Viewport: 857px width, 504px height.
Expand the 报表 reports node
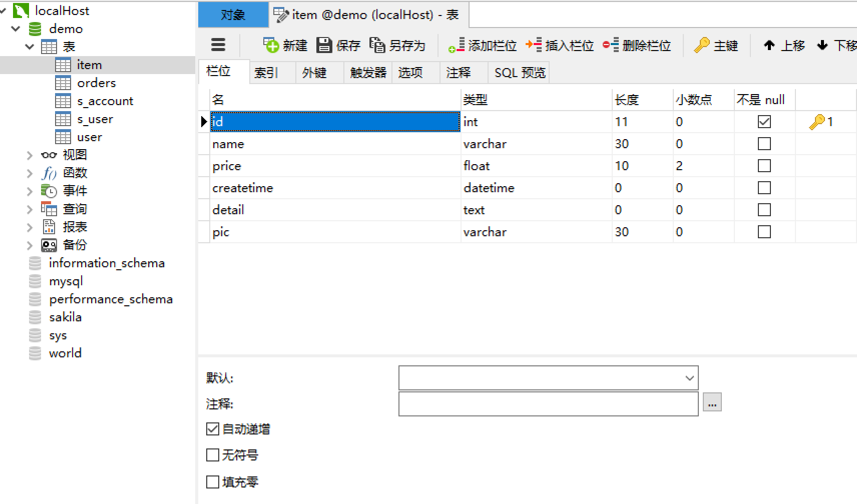pos(30,227)
